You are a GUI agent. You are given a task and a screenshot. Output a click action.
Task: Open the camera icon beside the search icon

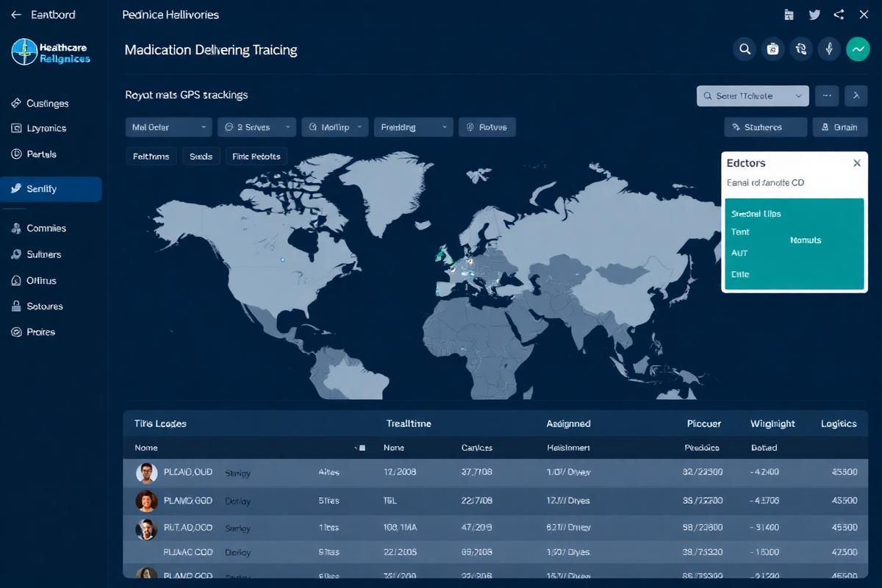tap(772, 49)
